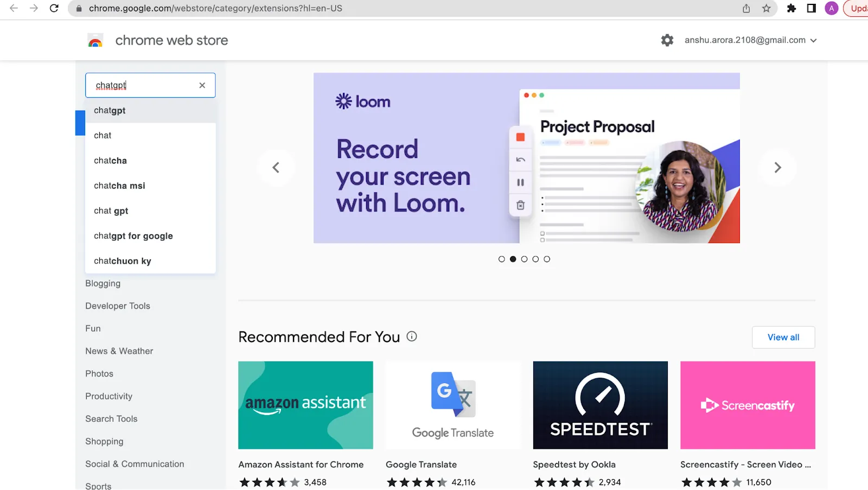Open Productivity category
The image size is (868, 490).
(109, 396)
